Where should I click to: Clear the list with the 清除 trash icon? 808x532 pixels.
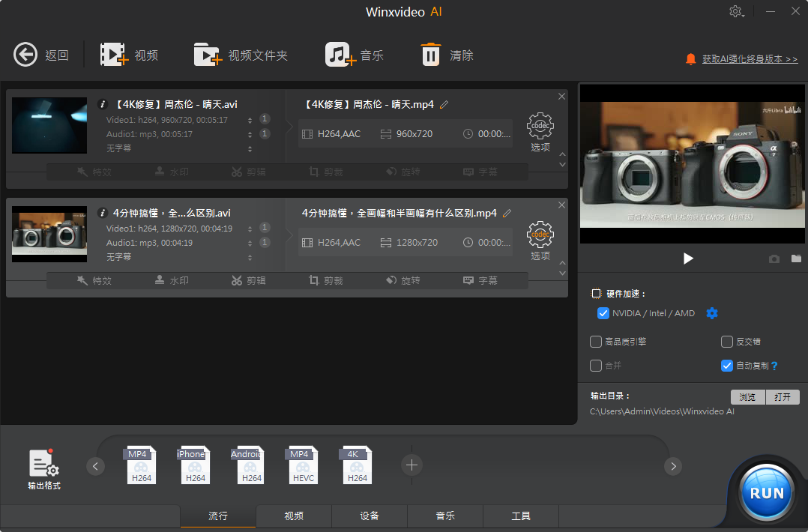pyautogui.click(x=431, y=55)
